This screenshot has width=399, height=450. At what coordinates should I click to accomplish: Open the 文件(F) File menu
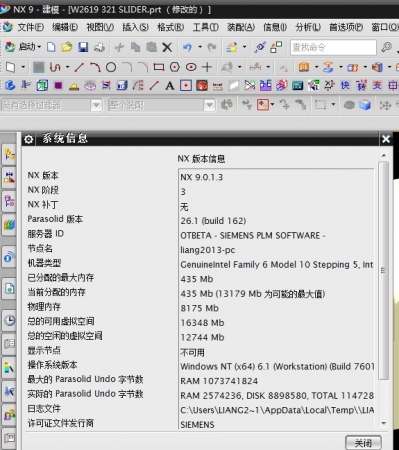click(x=30, y=27)
